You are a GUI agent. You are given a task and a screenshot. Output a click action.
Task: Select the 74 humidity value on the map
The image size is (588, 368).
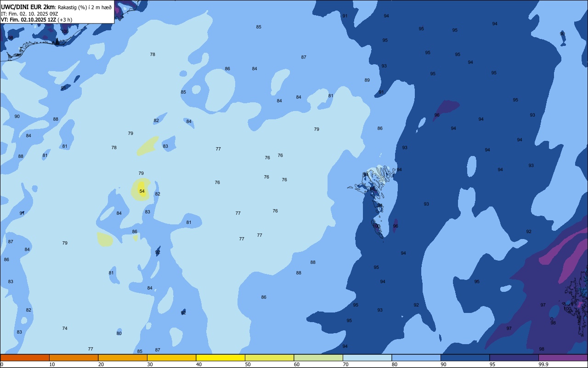pyautogui.click(x=65, y=329)
